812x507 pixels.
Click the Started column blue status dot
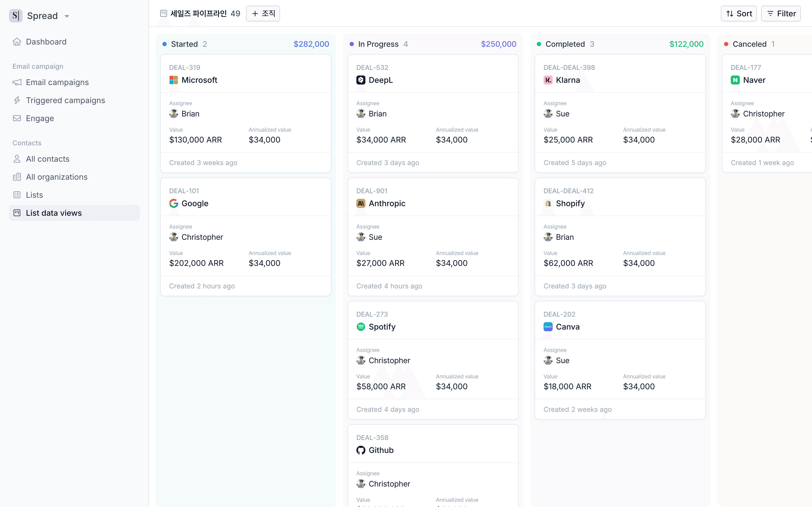click(x=164, y=44)
